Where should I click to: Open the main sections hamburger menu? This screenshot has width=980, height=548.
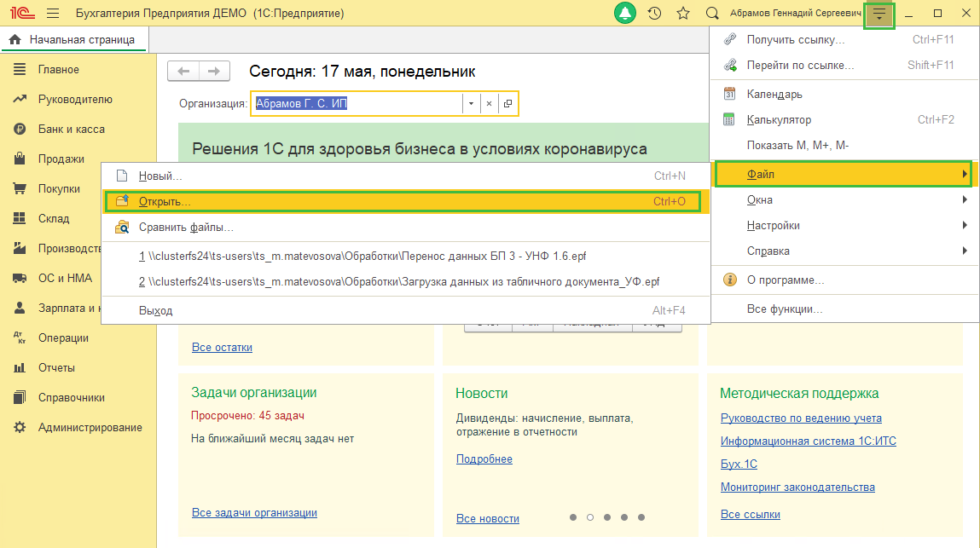coord(53,13)
